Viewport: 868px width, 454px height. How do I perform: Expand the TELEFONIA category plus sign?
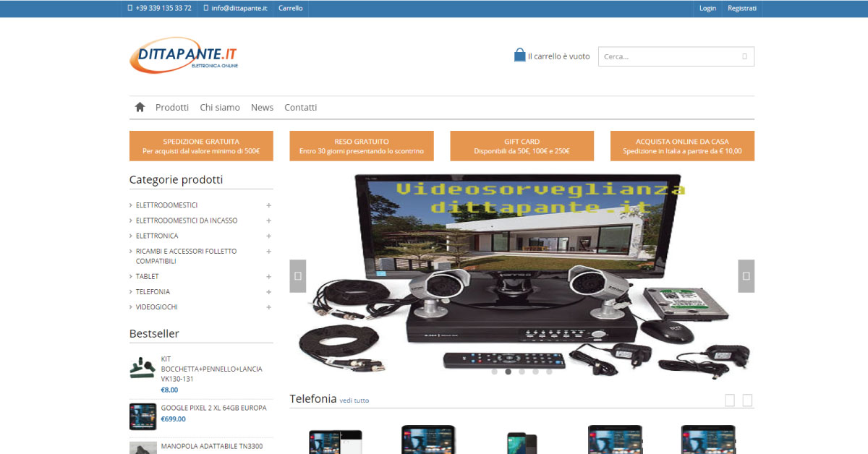[268, 292]
